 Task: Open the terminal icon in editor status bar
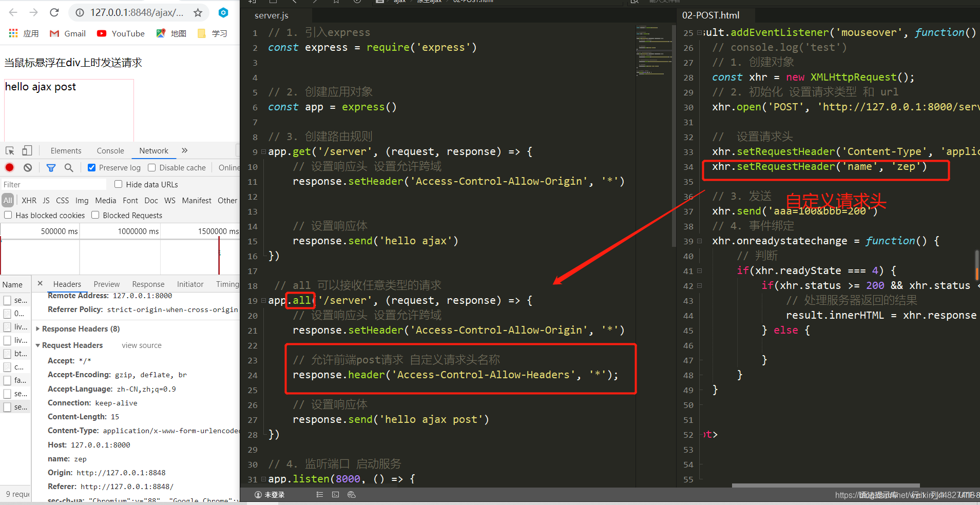335,495
